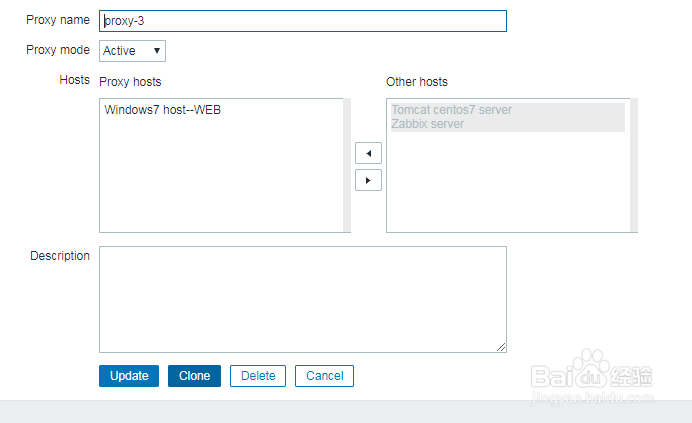Click the Other hosts list scrollbar
Screen dimensions: 692x423
pos(634,165)
